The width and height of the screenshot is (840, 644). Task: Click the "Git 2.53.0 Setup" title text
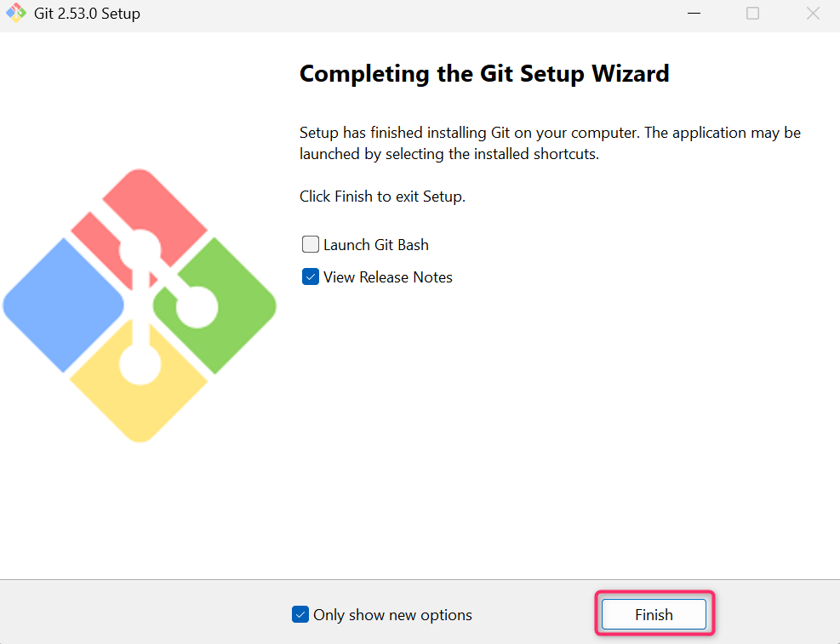(x=88, y=14)
